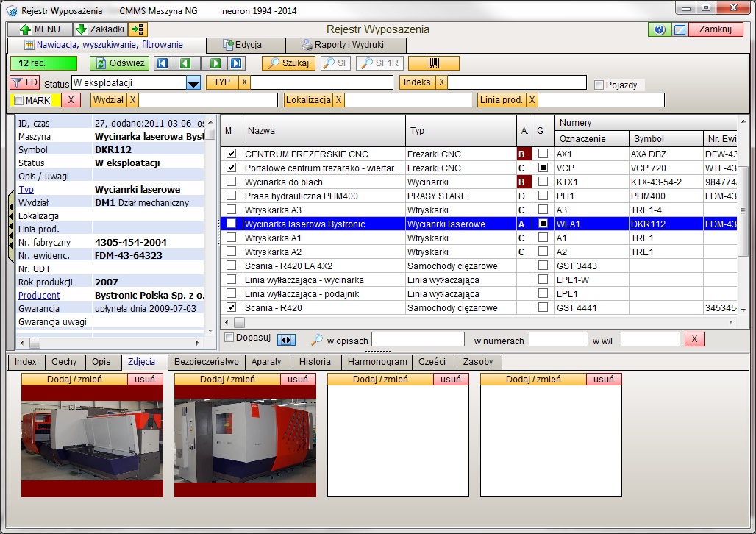
Task: Open the Indeks filter selector
Action: coord(417,82)
